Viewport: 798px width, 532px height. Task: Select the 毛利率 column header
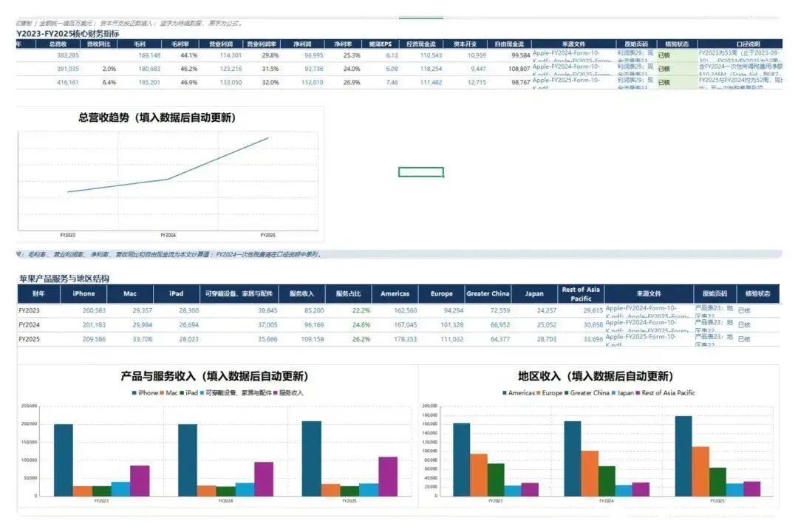180,44
